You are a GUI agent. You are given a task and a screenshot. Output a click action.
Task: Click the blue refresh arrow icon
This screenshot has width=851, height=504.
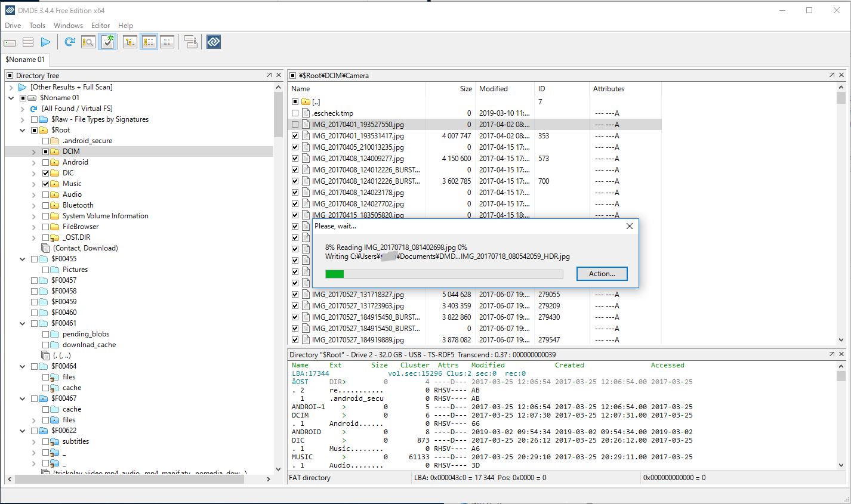pyautogui.click(x=70, y=42)
